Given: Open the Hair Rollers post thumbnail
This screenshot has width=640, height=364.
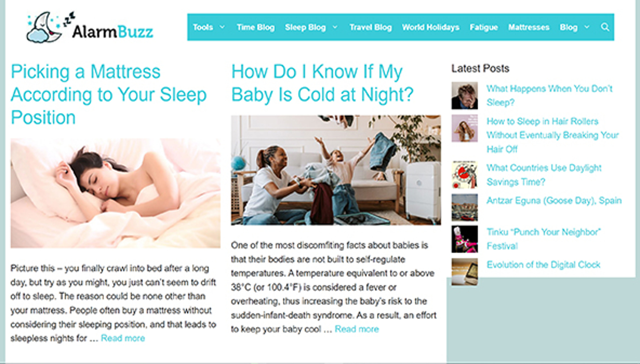Looking at the screenshot, I should [x=465, y=128].
